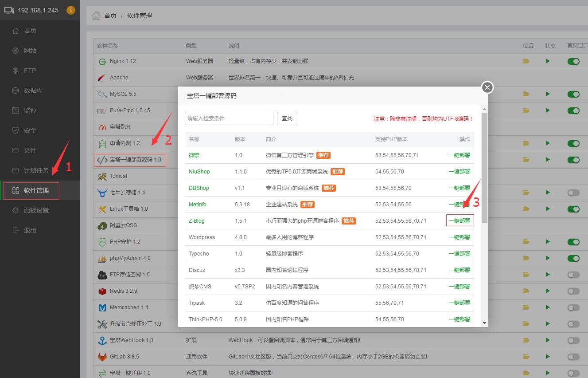Image resolution: width=588 pixels, height=378 pixels.
Task: Click the dialog scrollbar down arrow
Action: coord(485,323)
